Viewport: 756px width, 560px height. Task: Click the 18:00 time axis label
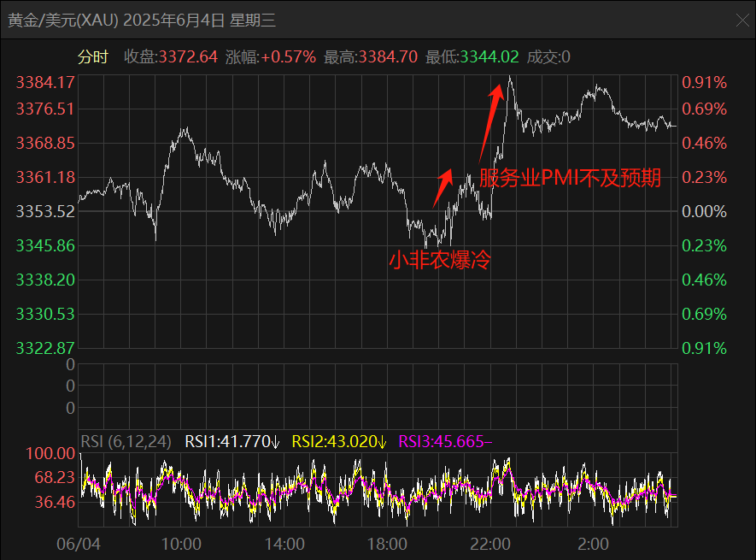pos(387,544)
